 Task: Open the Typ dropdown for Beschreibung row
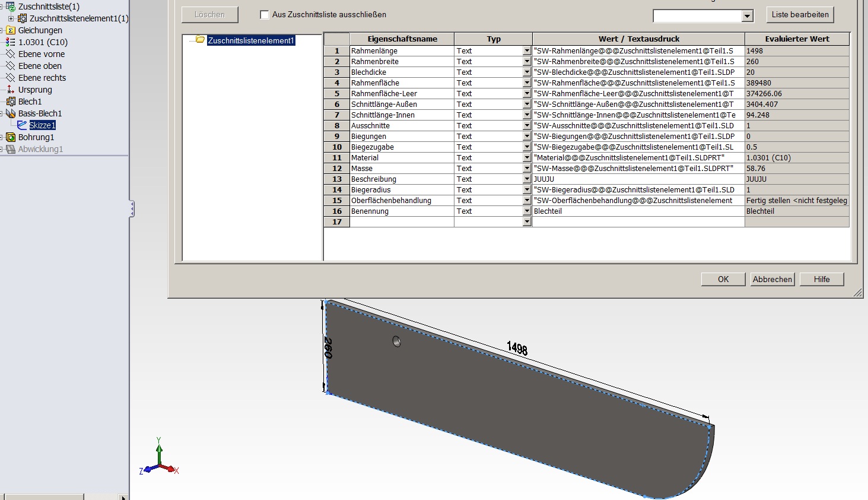coord(527,179)
